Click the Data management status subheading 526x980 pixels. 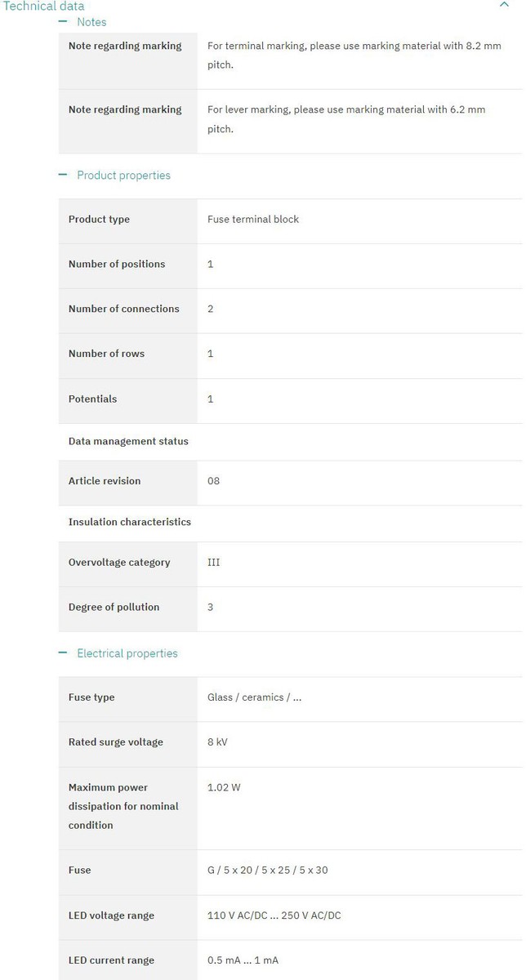coord(128,442)
